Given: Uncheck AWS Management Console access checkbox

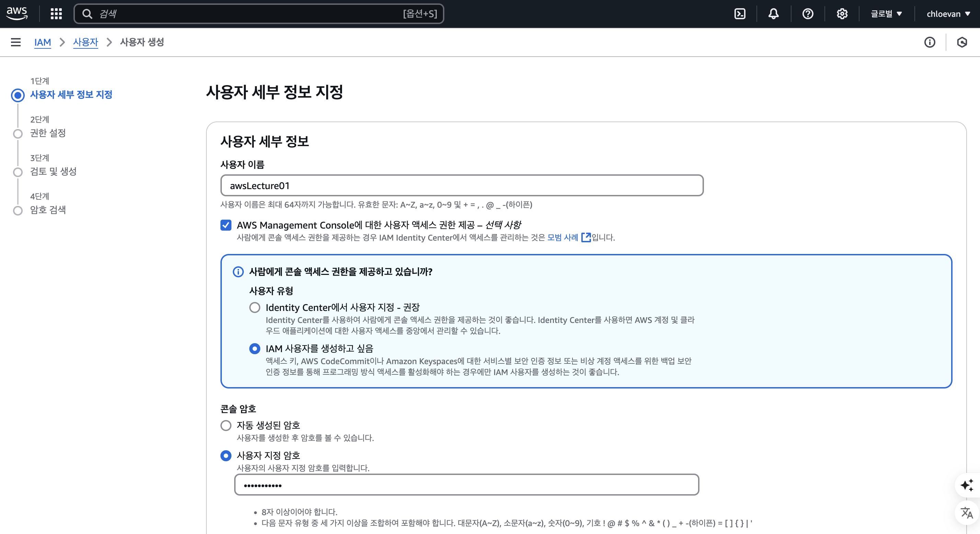Looking at the screenshot, I should click(x=226, y=225).
